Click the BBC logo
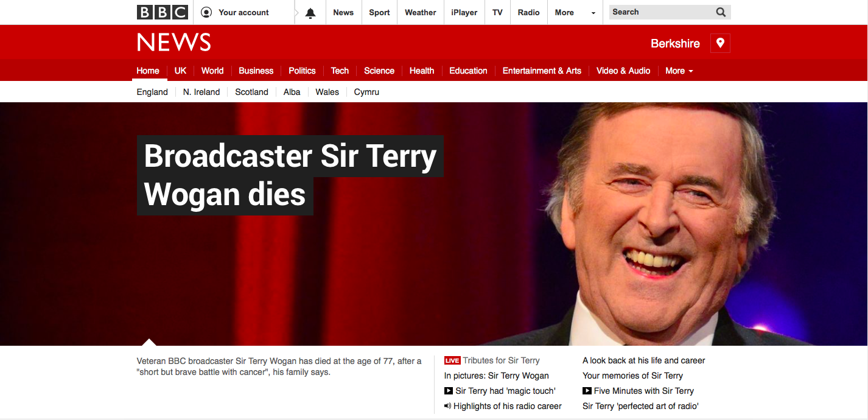The height and width of the screenshot is (420, 868). [x=163, y=12]
